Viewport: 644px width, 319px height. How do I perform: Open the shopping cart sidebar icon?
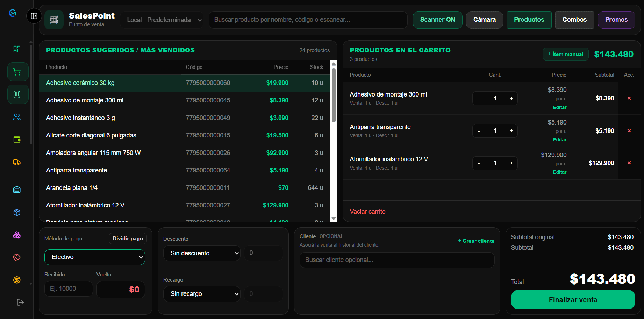[18, 72]
